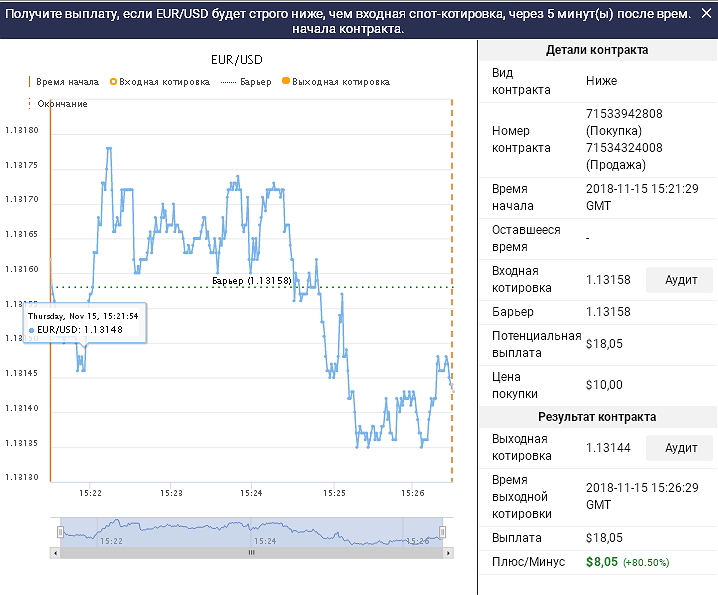Toggle the Окончание legend item

pos(58,104)
